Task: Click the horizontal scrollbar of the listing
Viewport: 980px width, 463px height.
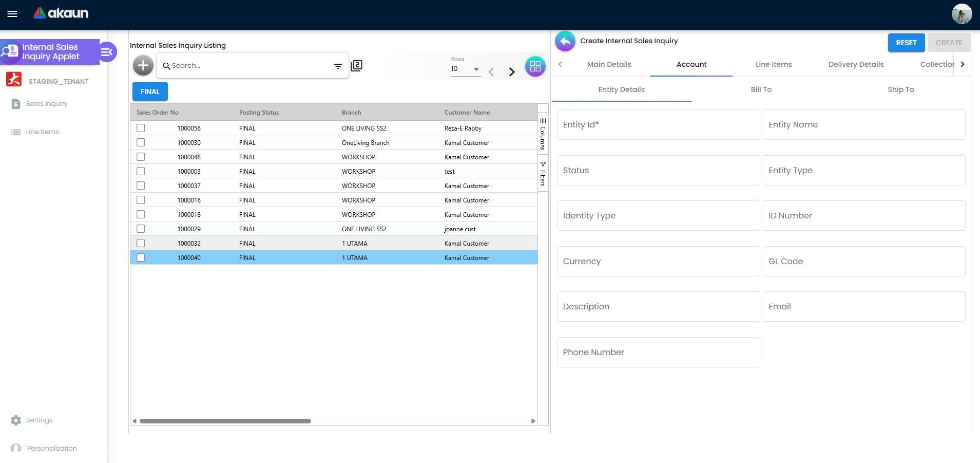Action: (225, 421)
